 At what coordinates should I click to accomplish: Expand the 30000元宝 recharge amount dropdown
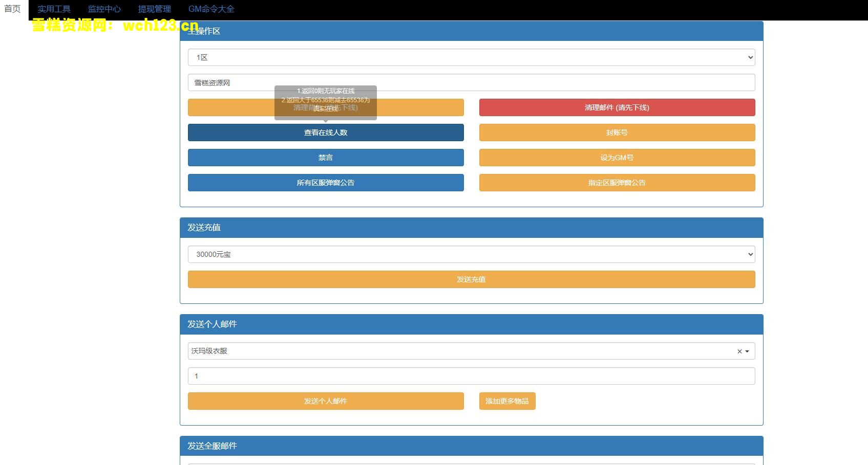point(471,254)
